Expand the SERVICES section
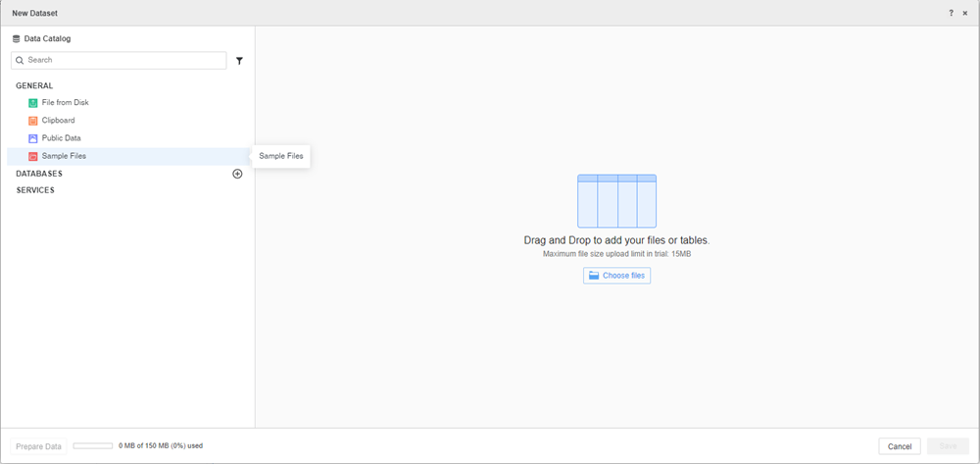The image size is (980, 464). pyautogui.click(x=35, y=190)
